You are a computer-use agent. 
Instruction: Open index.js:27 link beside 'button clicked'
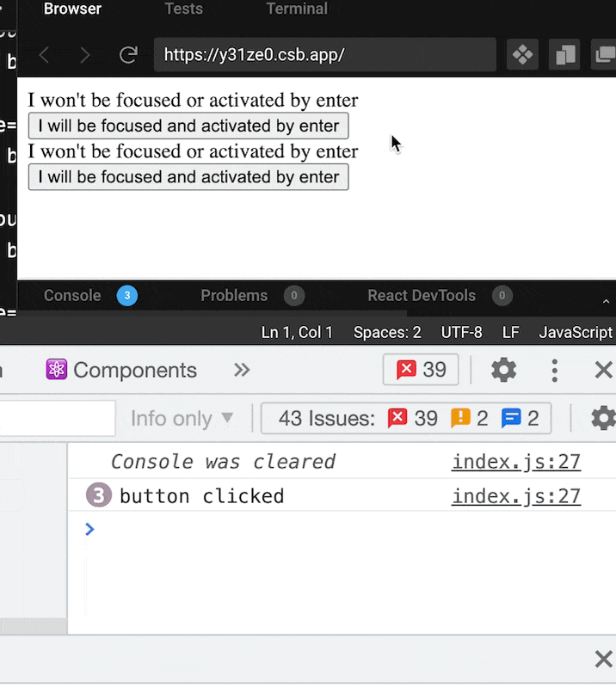(x=516, y=496)
